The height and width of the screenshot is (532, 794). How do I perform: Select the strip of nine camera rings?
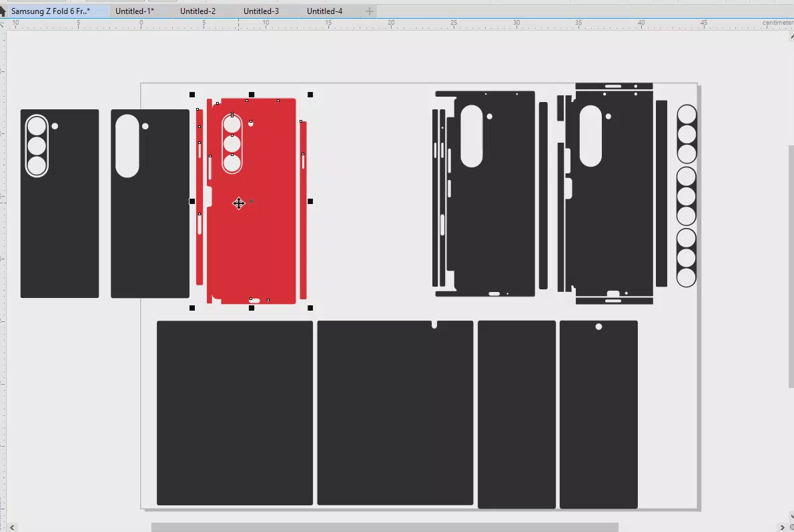pos(687,196)
